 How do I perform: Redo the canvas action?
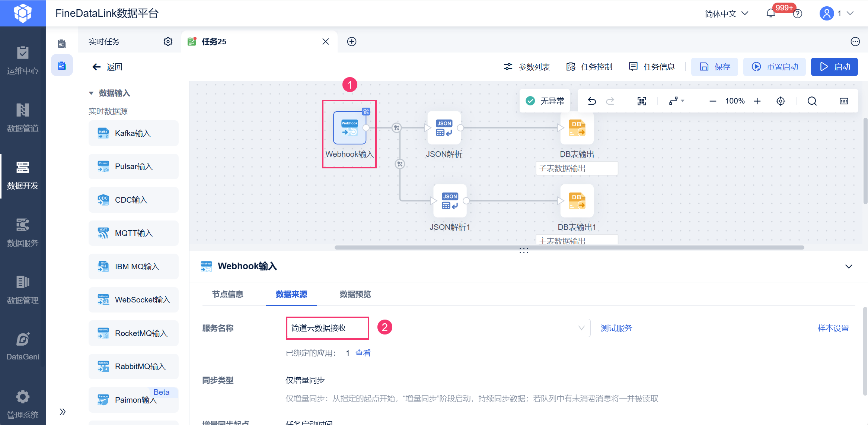click(x=610, y=101)
